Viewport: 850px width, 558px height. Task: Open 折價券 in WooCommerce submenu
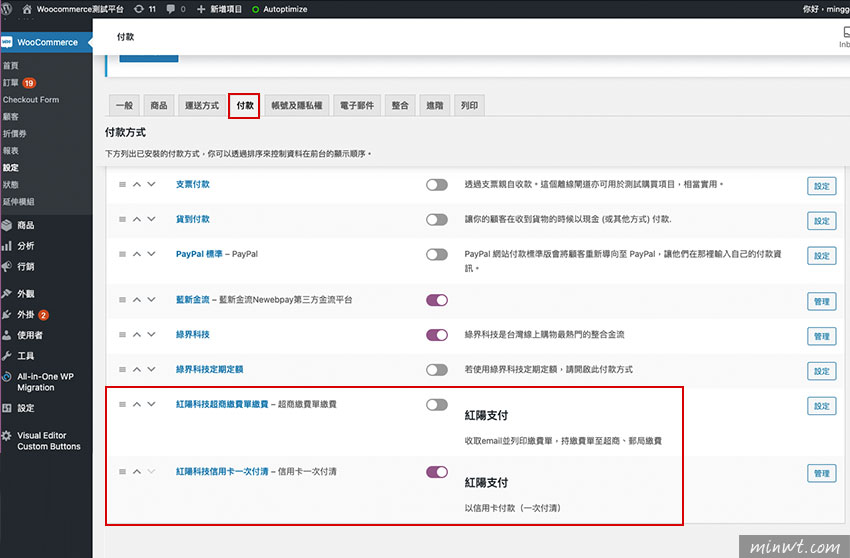tap(15, 133)
